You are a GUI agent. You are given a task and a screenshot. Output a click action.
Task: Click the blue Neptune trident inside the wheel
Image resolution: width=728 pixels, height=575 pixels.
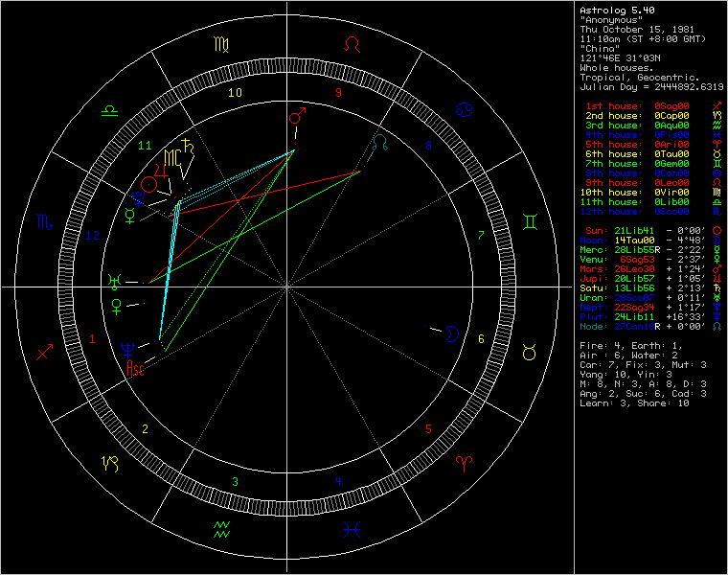pos(127,349)
